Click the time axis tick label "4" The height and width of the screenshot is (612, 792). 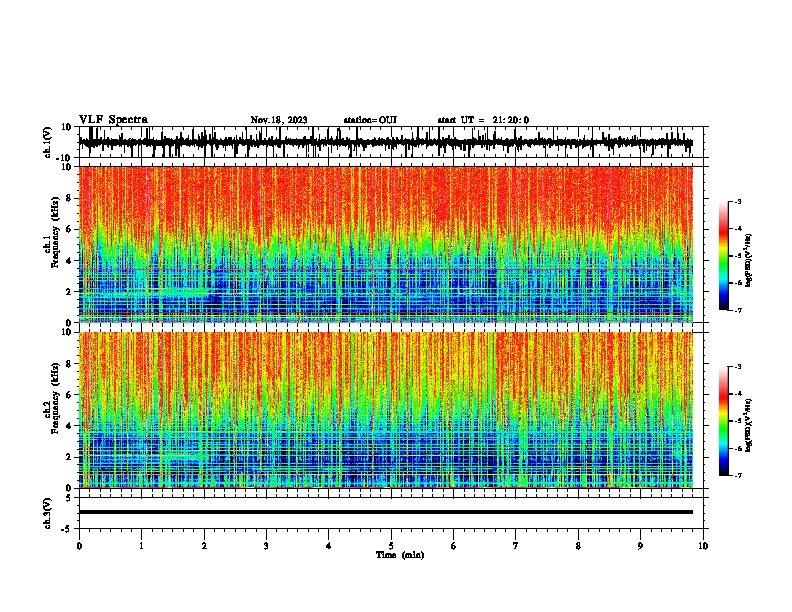[329, 546]
